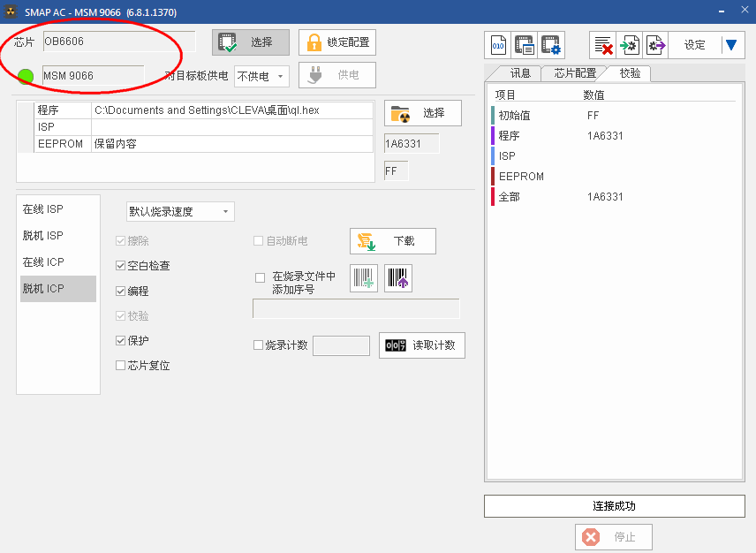Open the 不供电 target power dropdown
This screenshot has width=756, height=553.
point(261,76)
